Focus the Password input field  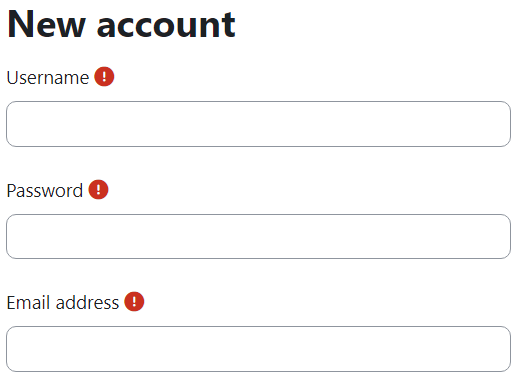[x=258, y=236]
